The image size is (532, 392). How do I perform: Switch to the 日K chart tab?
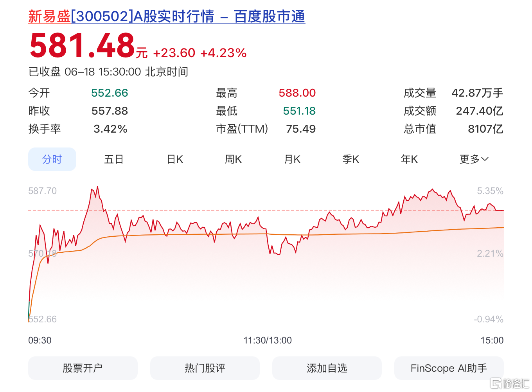pos(175,159)
